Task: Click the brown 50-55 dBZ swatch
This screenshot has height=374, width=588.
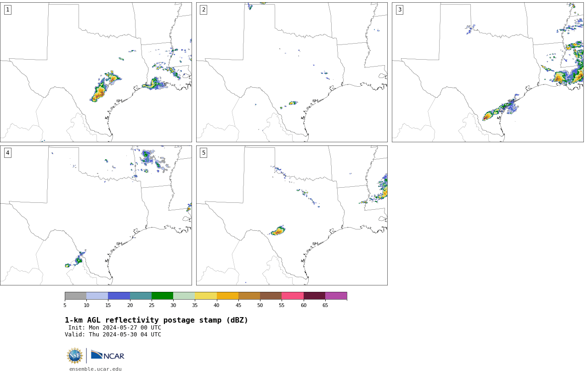Action: click(271, 296)
